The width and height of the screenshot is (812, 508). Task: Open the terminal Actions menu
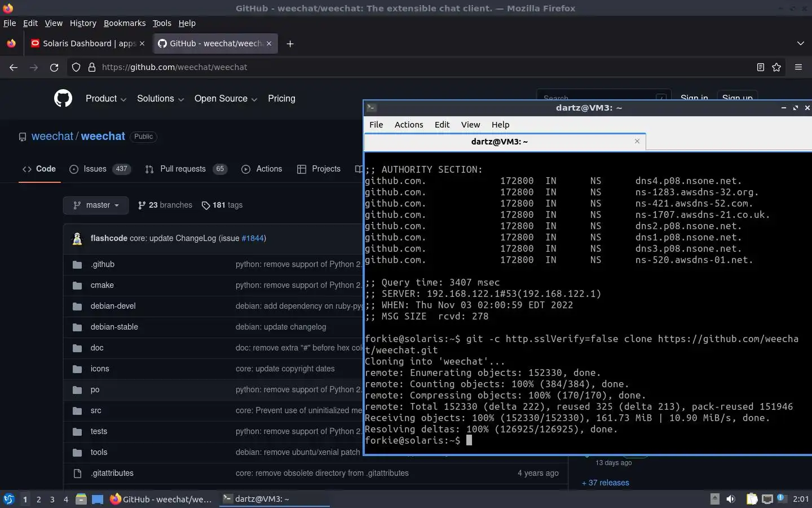(x=409, y=125)
